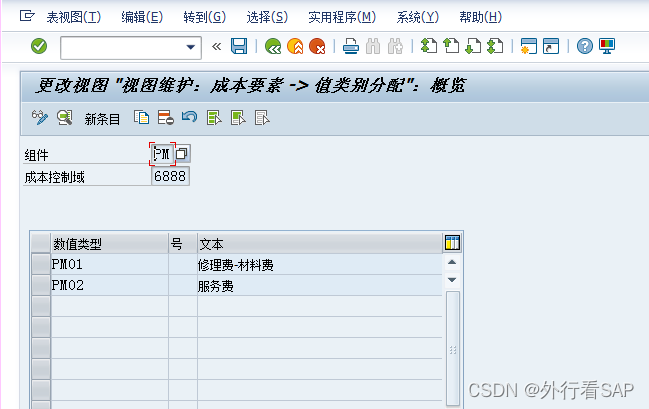Click the table scroll up arrow
The width and height of the screenshot is (649, 409).
[x=452, y=262]
